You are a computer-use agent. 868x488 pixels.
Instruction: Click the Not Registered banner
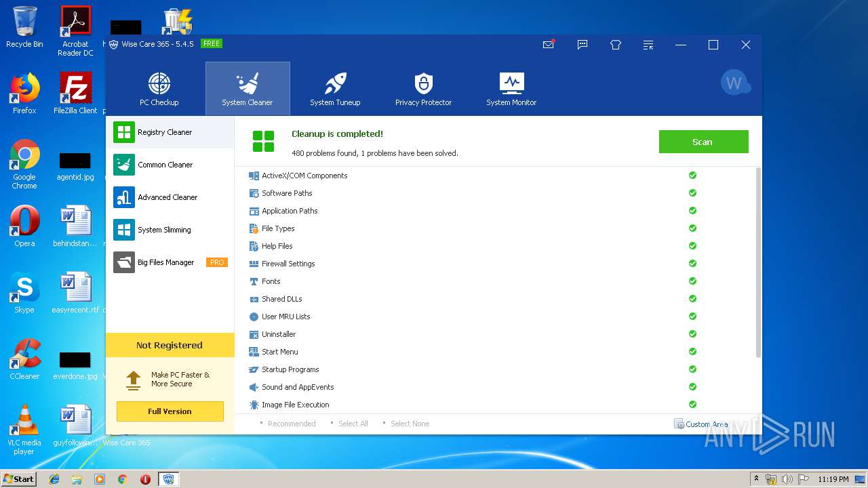170,345
